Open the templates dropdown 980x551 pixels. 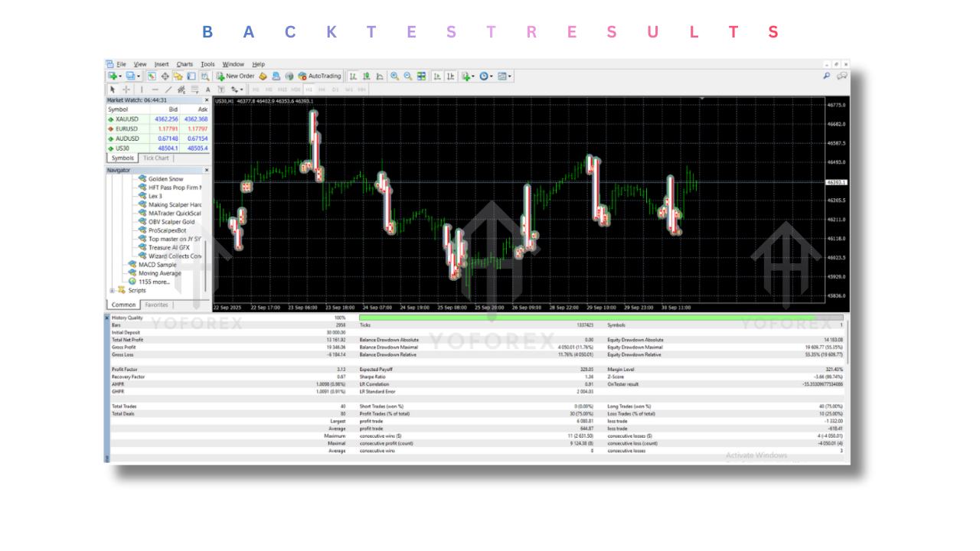tap(502, 76)
